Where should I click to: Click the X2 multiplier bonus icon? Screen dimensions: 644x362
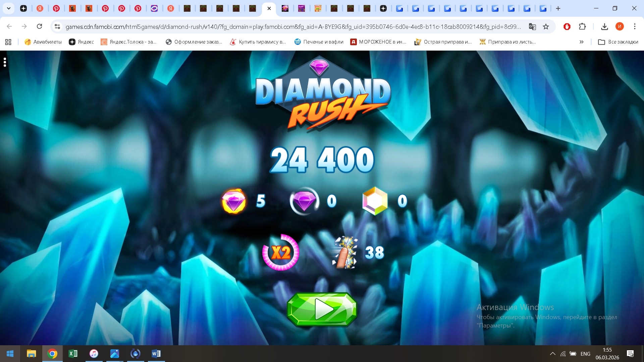(x=281, y=252)
